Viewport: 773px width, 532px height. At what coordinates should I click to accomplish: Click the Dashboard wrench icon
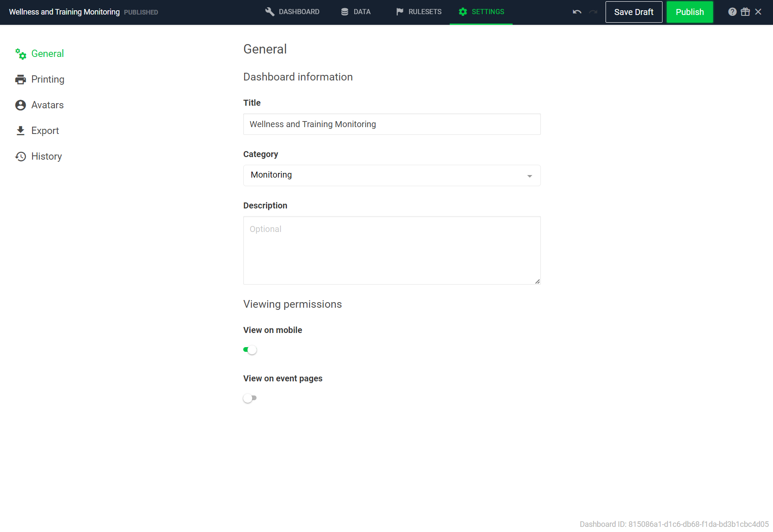pyautogui.click(x=270, y=12)
